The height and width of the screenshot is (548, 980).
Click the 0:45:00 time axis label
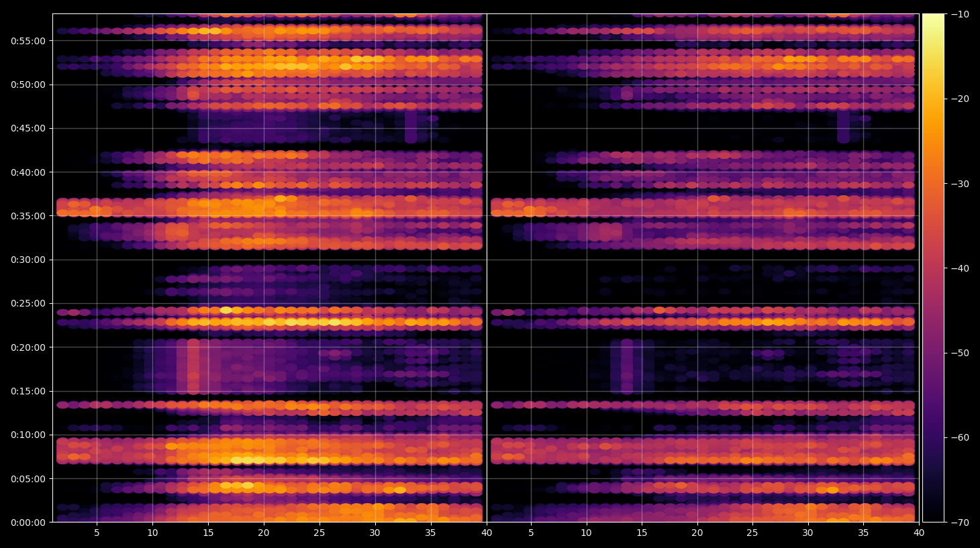pyautogui.click(x=28, y=128)
